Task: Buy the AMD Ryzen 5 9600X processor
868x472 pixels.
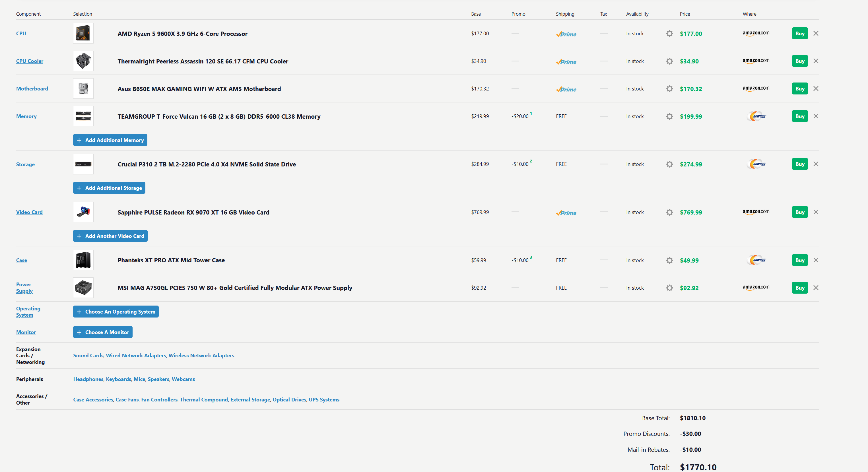Action: pyautogui.click(x=800, y=33)
